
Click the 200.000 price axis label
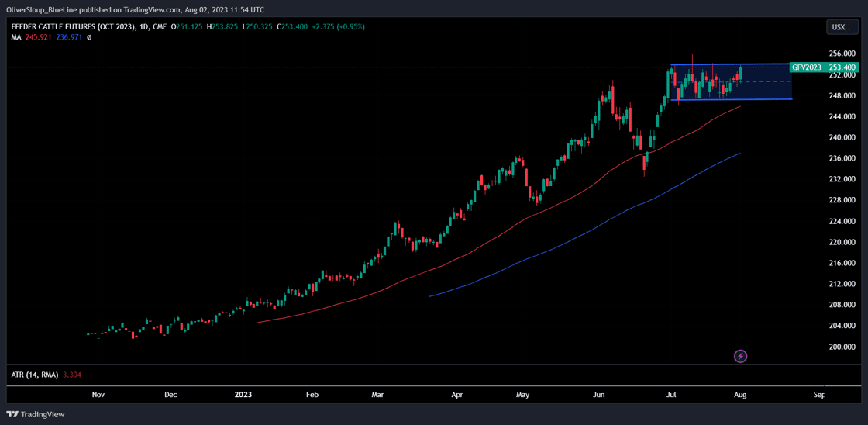[840, 347]
